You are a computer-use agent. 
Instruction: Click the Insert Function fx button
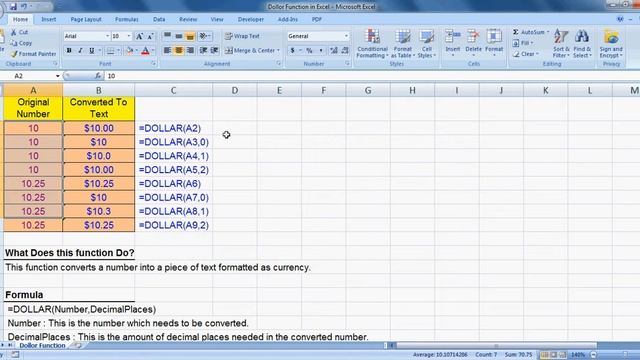point(98,76)
